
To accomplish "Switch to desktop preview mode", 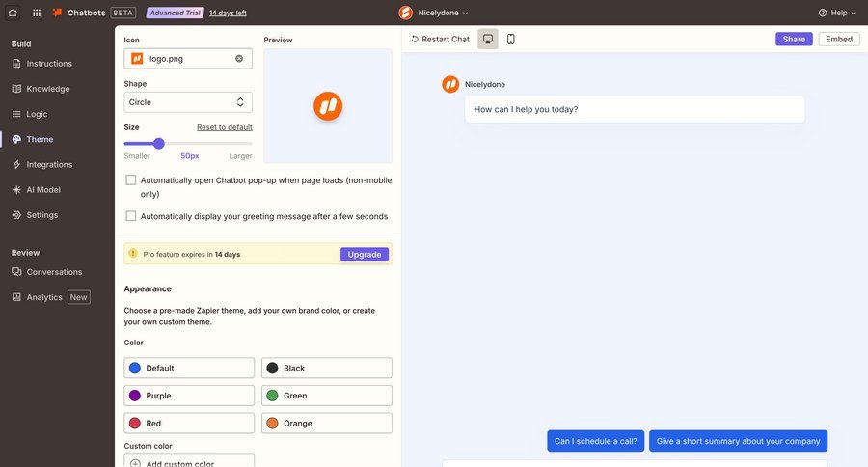I will (488, 39).
